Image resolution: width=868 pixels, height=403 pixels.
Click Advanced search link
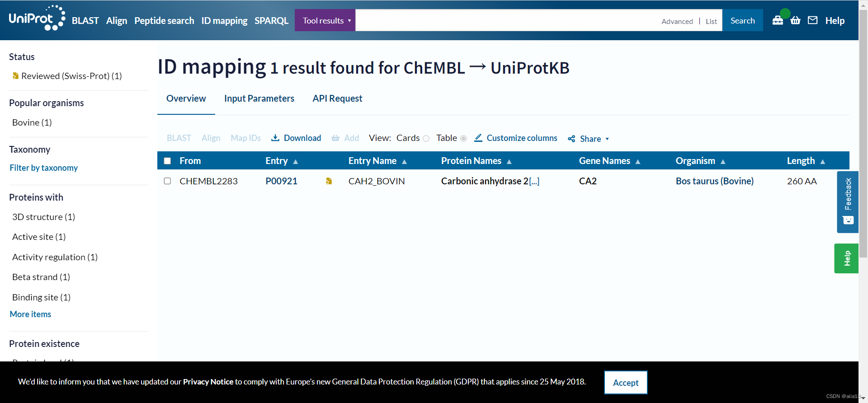click(677, 21)
